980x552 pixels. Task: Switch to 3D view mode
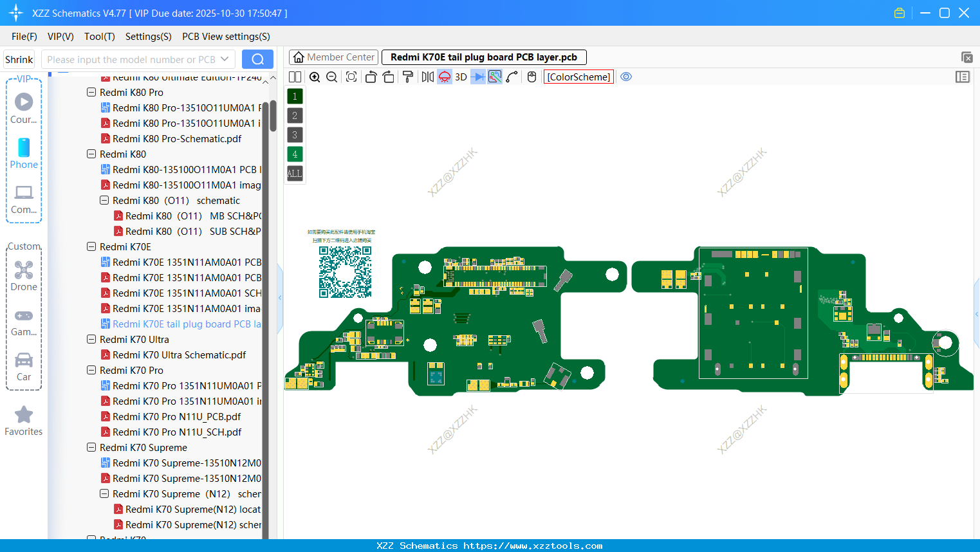(461, 77)
